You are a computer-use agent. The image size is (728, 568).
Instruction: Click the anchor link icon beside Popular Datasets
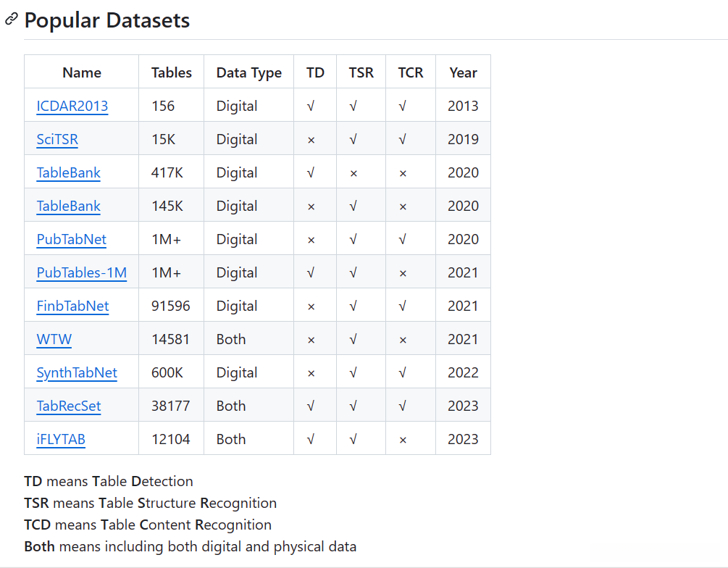click(x=11, y=20)
